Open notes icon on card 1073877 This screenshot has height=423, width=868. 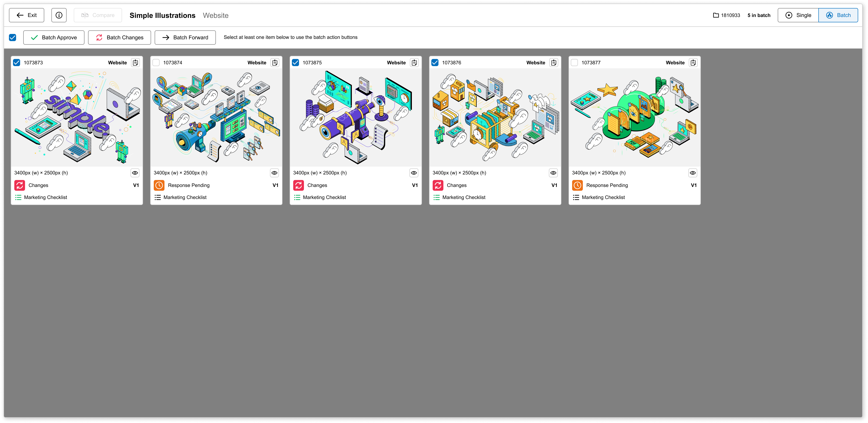693,63
